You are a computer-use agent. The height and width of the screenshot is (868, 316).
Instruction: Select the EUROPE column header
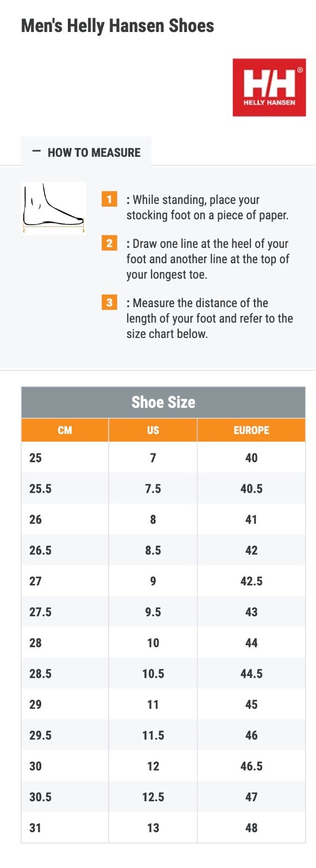[251, 430]
